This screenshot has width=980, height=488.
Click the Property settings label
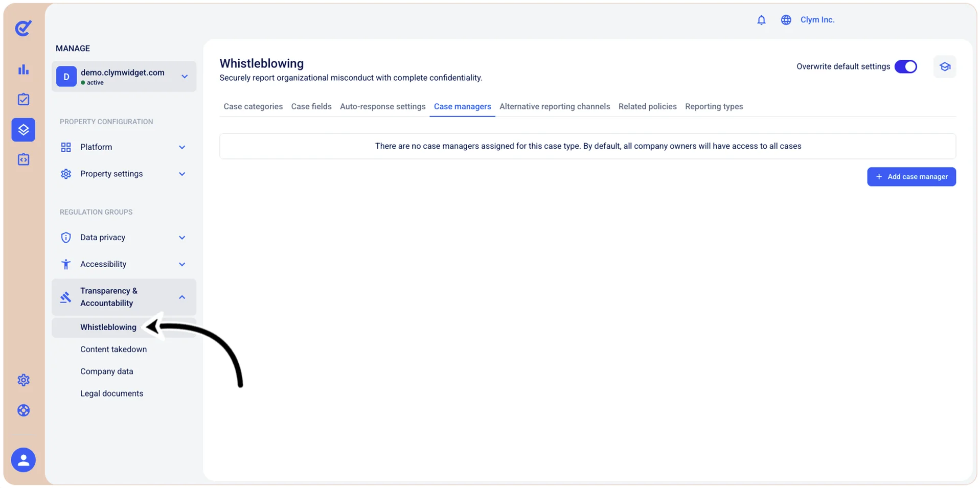(x=111, y=174)
